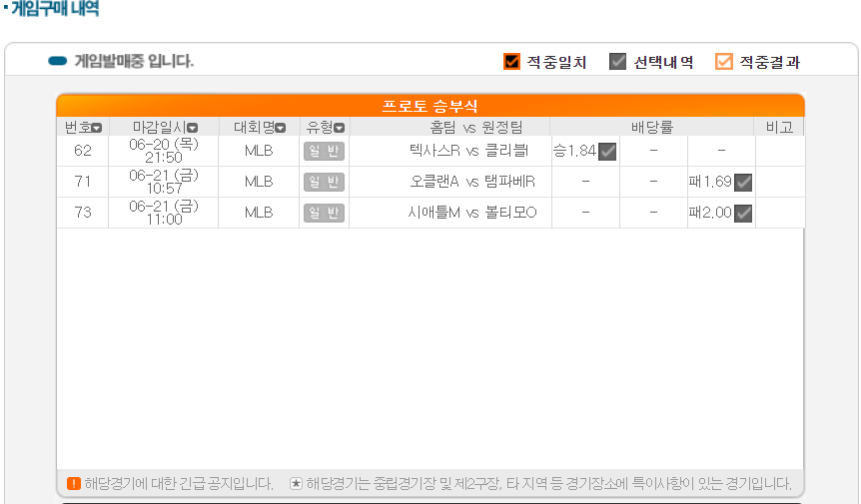The image size is (861, 504).
Task: Toggle the 적중일치 legend checkbox
Action: 512,62
